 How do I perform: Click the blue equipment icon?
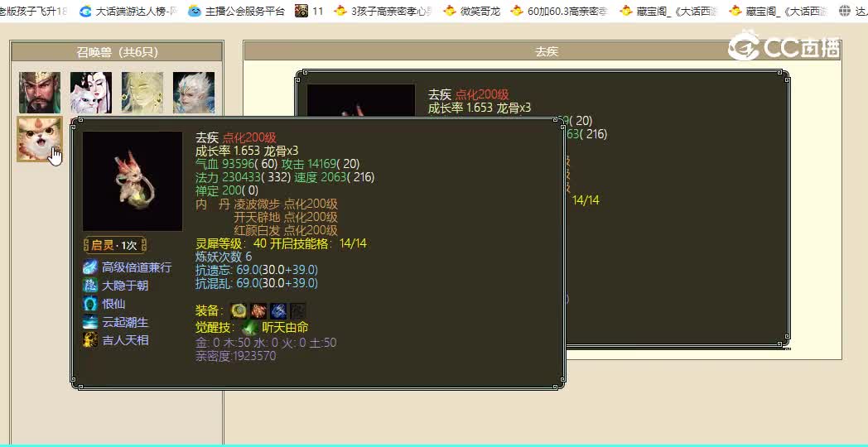[x=278, y=311]
